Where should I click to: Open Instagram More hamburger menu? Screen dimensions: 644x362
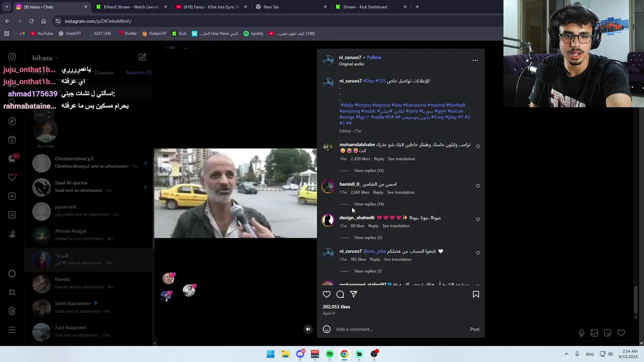[12, 330]
